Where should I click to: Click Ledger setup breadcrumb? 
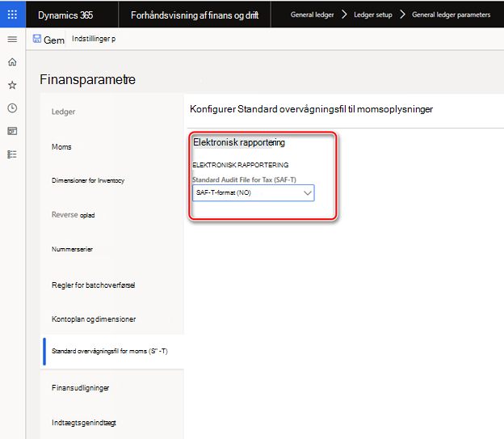click(x=373, y=15)
